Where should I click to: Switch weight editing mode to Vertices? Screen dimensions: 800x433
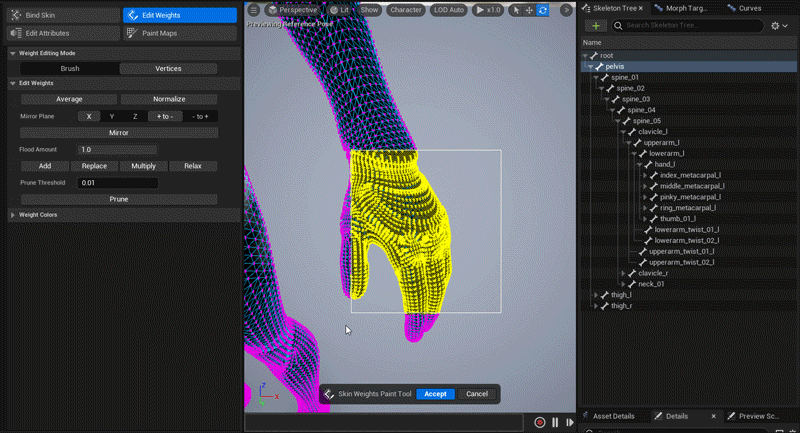click(168, 68)
